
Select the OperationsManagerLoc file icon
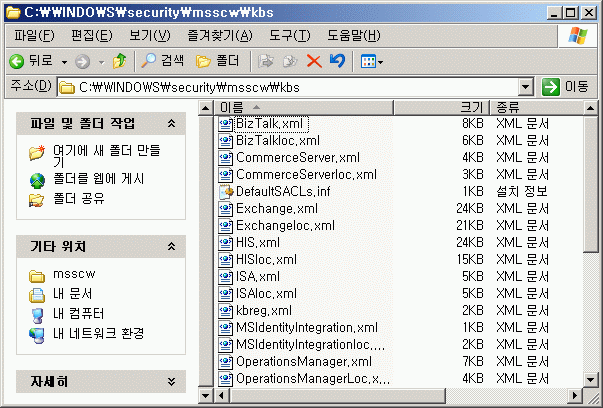click(x=225, y=379)
